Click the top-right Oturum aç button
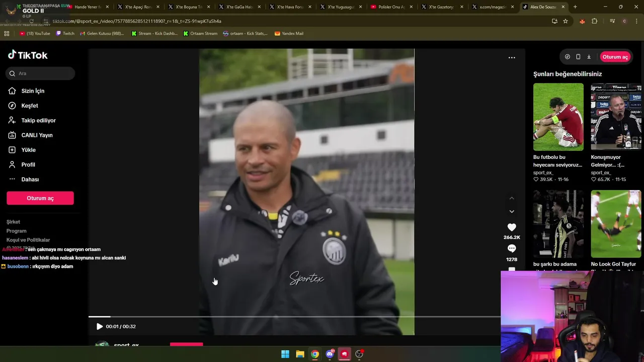644x362 pixels. pyautogui.click(x=615, y=57)
